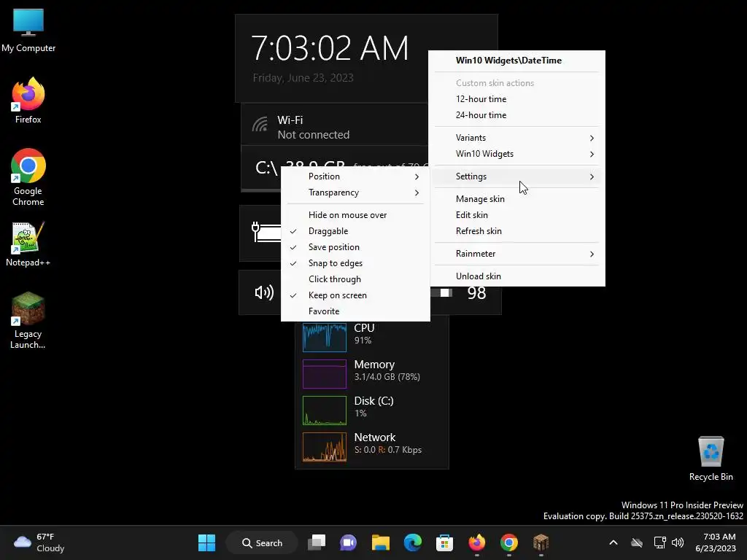Viewport: 747px width, 560px height.
Task: Open taskbar clock and date
Action: click(x=716, y=542)
